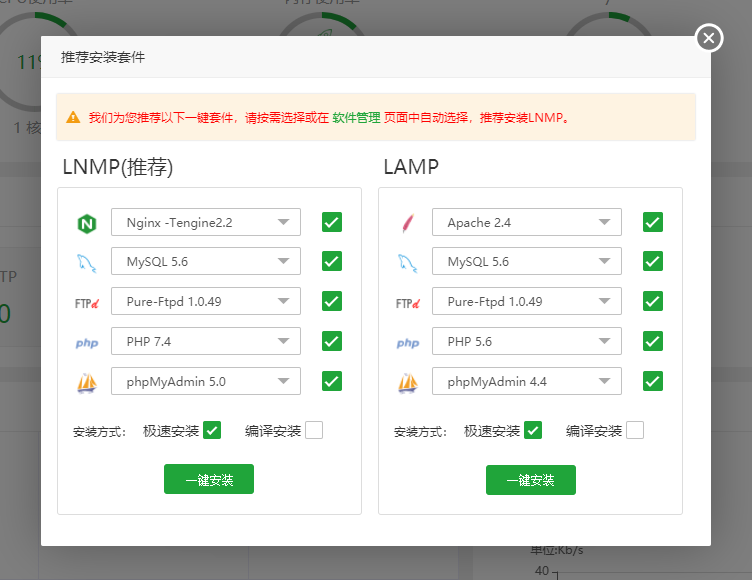
Task: Open the PHP 5.6 version dropdown
Action: (x=527, y=341)
